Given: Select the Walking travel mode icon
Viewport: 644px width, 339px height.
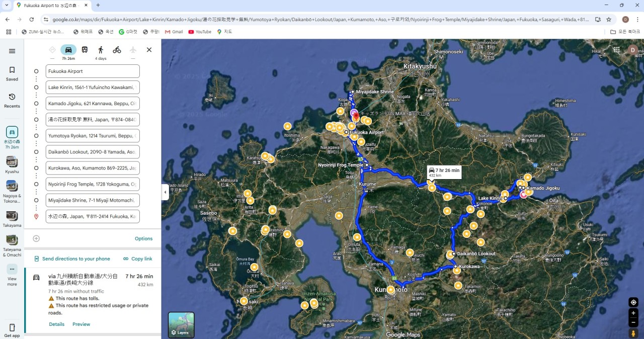Looking at the screenshot, I should (x=101, y=50).
